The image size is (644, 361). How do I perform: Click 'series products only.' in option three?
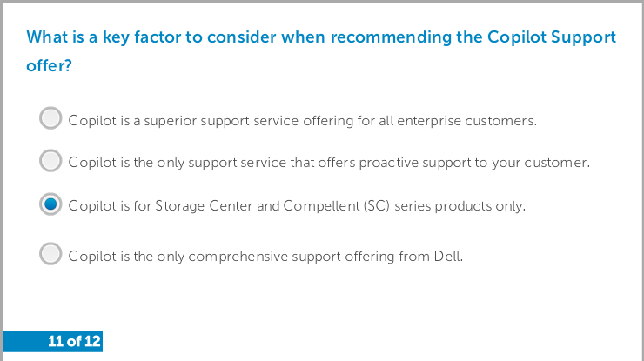(460, 206)
